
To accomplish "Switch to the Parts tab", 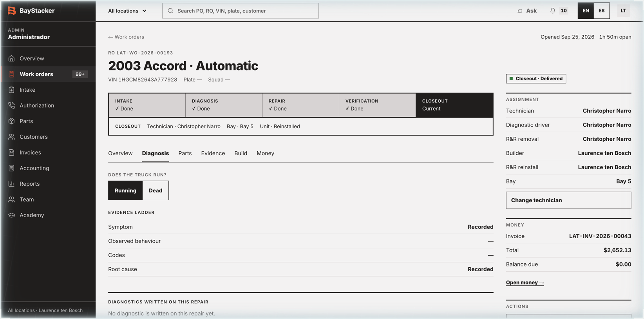I will point(185,153).
